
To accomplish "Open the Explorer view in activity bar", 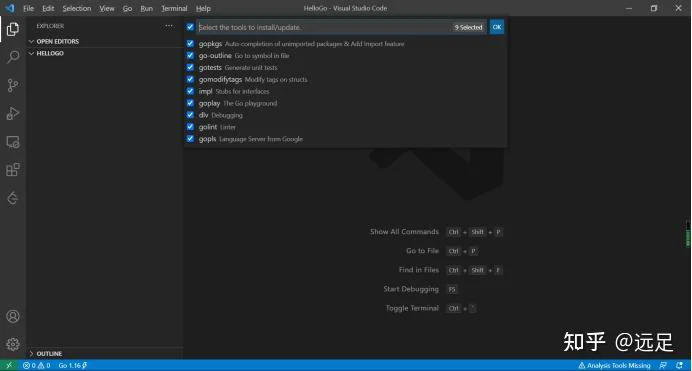I will (13, 29).
